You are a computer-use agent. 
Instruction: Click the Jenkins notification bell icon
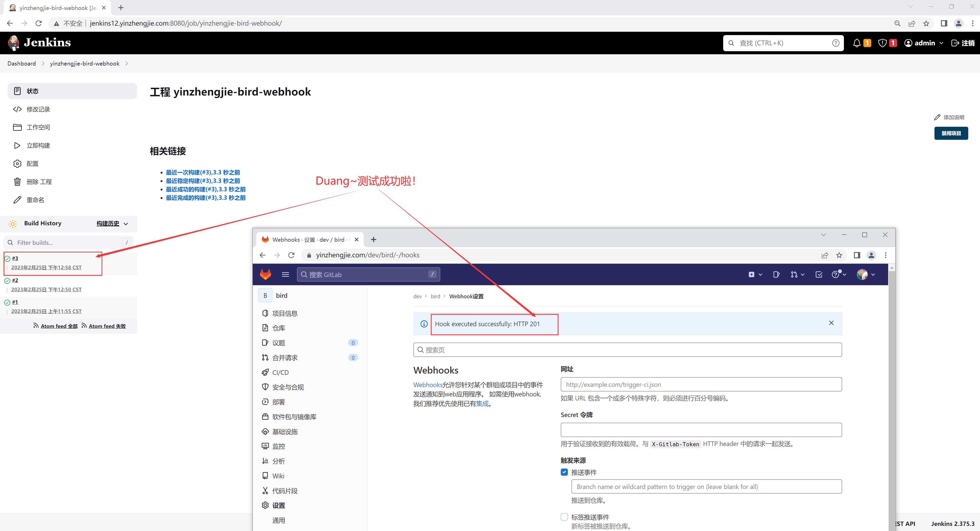pyautogui.click(x=856, y=43)
